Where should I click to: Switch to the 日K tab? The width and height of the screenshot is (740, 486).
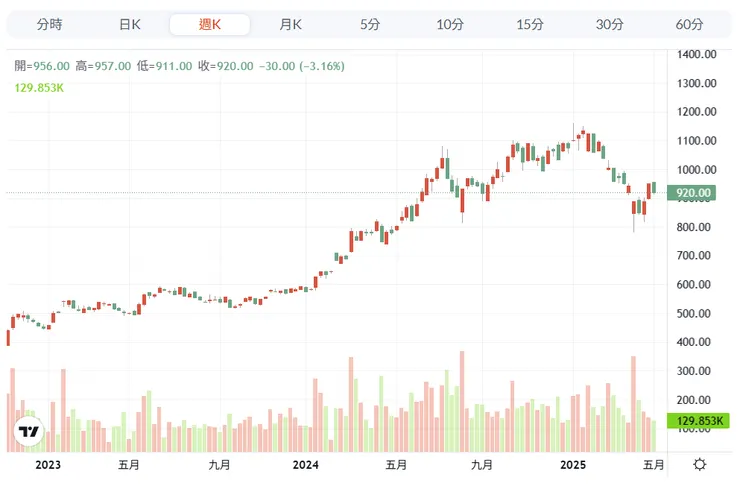tap(129, 24)
